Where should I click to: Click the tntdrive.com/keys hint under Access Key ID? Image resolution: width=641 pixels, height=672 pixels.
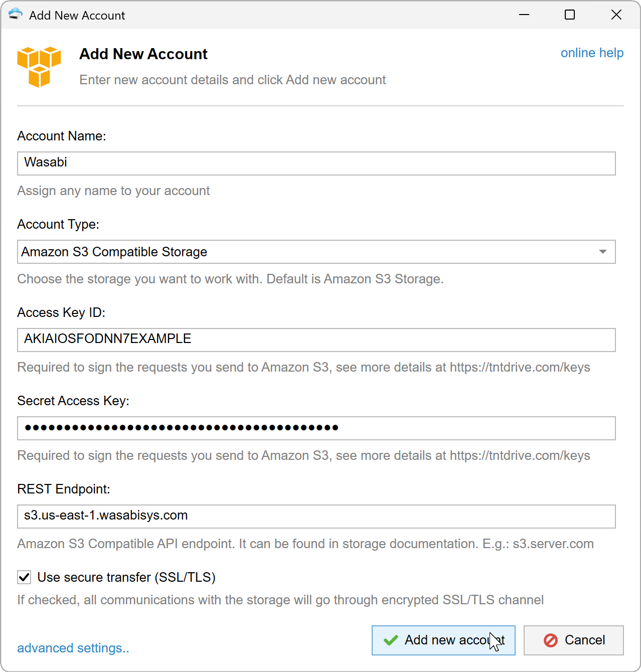pyautogui.click(x=303, y=367)
